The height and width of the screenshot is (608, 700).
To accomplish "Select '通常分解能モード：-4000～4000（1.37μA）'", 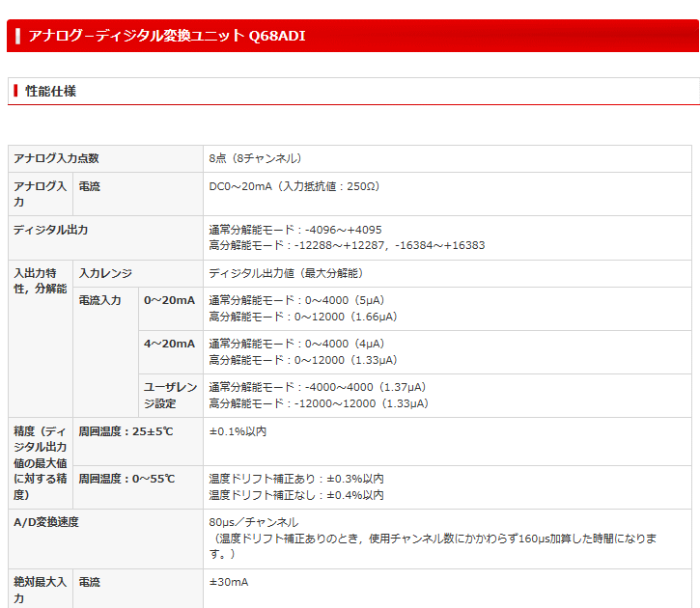I will tap(318, 387).
